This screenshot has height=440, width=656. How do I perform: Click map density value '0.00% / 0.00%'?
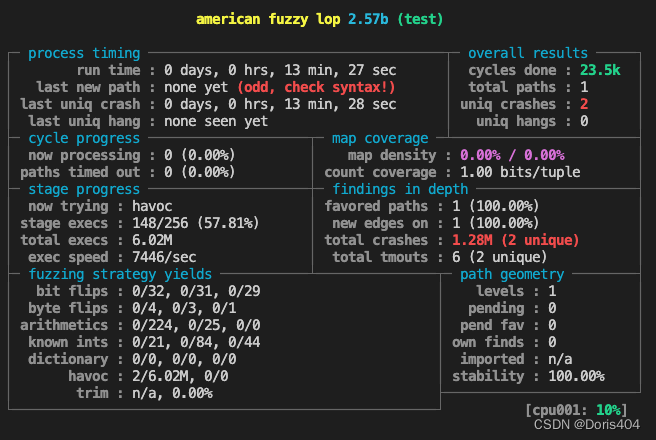512,155
